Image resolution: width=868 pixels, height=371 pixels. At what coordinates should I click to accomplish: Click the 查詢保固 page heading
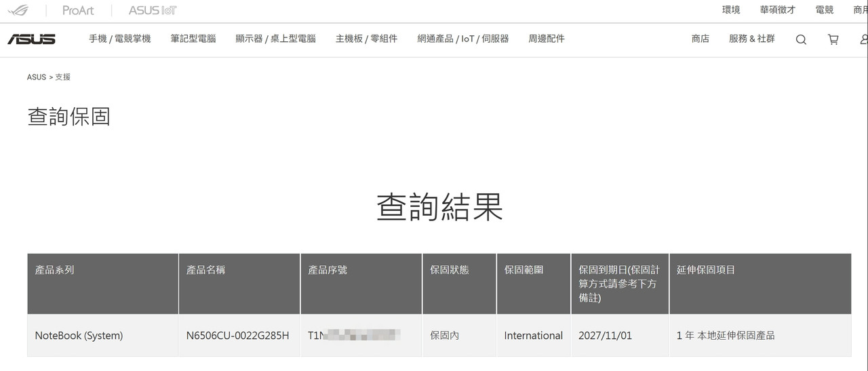pos(68,116)
